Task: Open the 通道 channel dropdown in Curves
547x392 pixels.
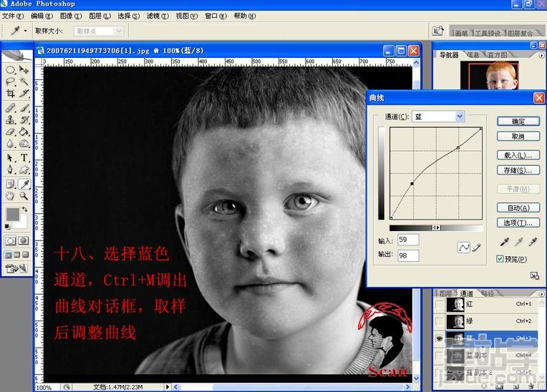Action: click(x=460, y=117)
